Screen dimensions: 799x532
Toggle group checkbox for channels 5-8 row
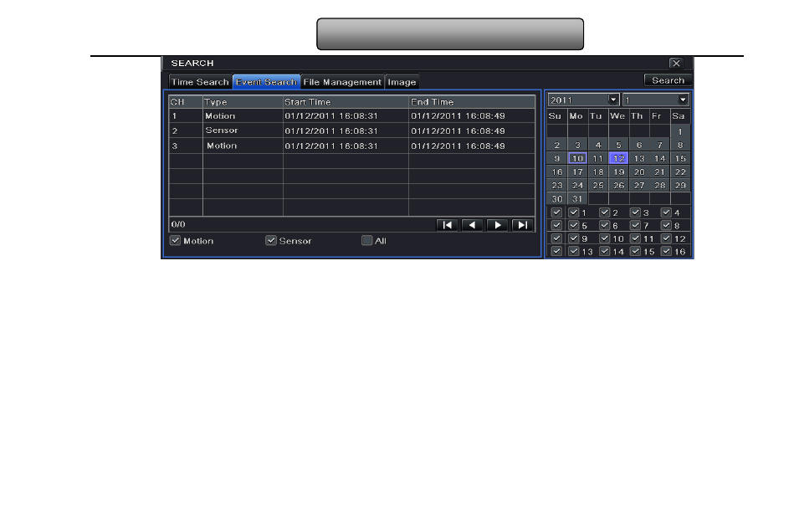(557, 225)
